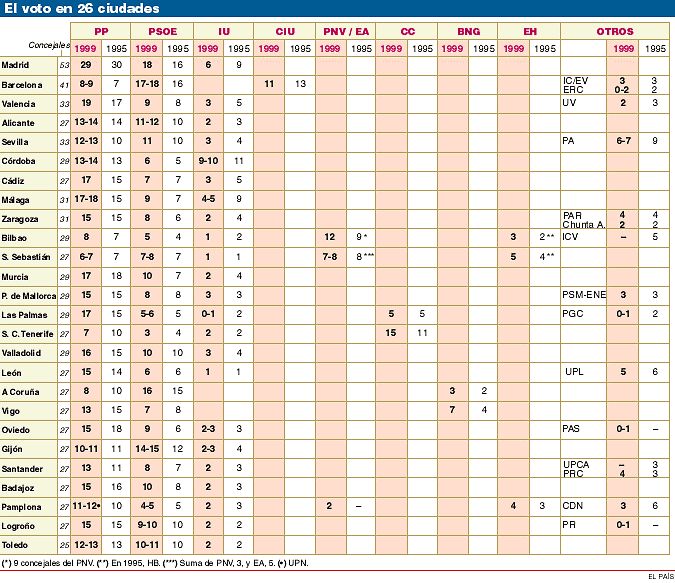Select the PNV / EA column header

[346, 31]
